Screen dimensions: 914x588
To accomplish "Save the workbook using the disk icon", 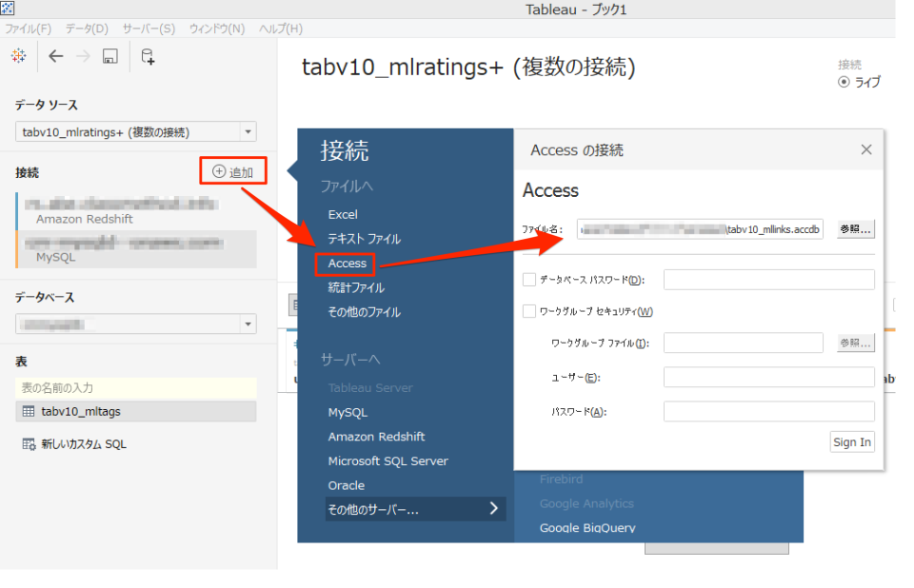I will click(x=109, y=55).
